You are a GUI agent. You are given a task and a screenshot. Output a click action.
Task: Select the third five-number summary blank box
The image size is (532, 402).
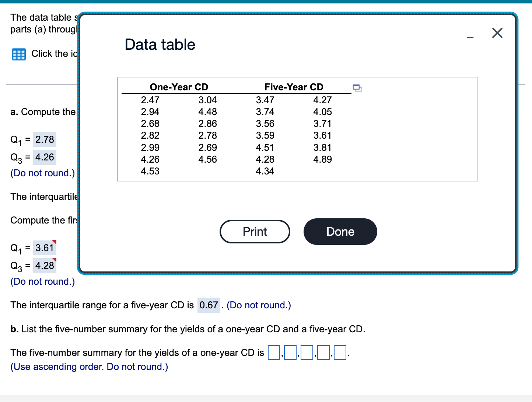tap(307, 353)
